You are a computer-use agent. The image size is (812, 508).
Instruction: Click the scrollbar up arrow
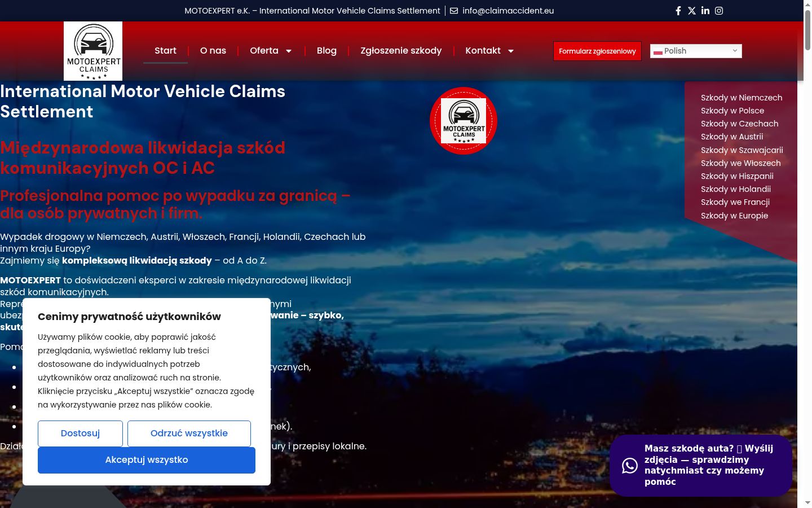click(x=807, y=5)
